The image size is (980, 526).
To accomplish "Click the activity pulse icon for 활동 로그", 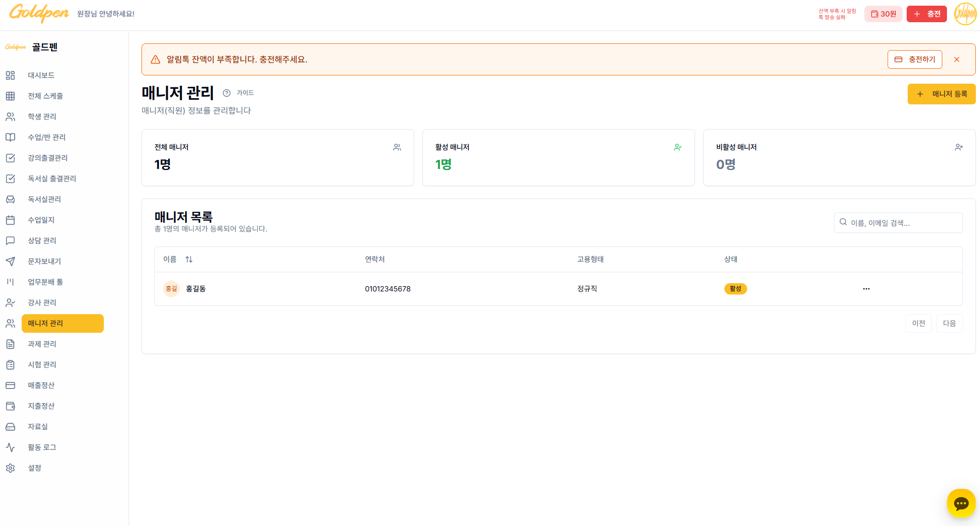I will 10,447.
